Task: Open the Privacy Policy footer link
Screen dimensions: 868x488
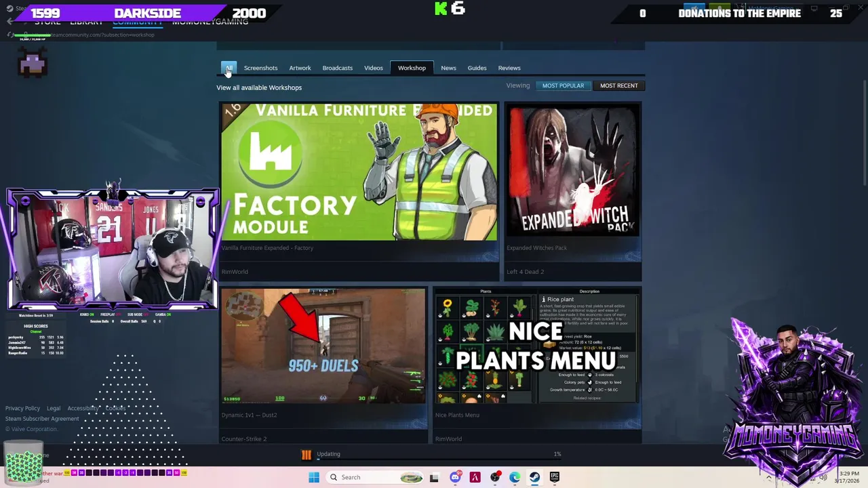Action: [22, 408]
